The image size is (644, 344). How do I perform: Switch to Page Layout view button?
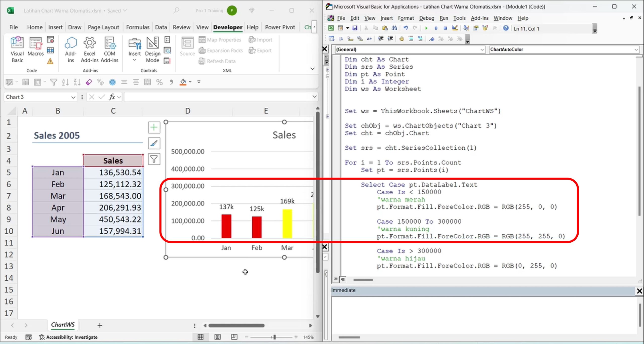pyautogui.click(x=217, y=337)
